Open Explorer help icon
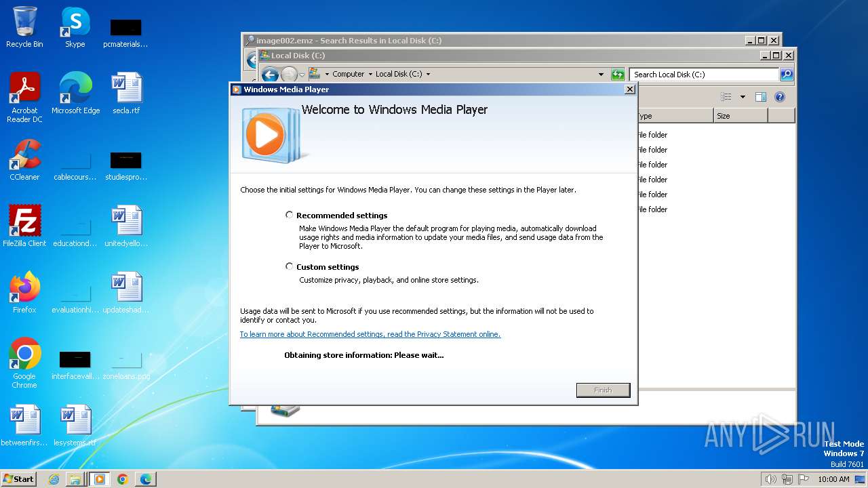 (x=779, y=97)
